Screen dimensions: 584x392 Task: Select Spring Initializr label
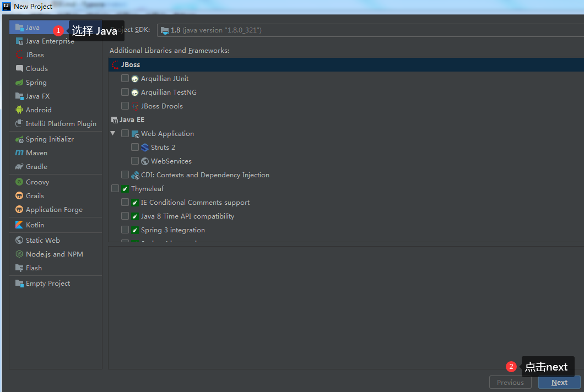point(50,139)
